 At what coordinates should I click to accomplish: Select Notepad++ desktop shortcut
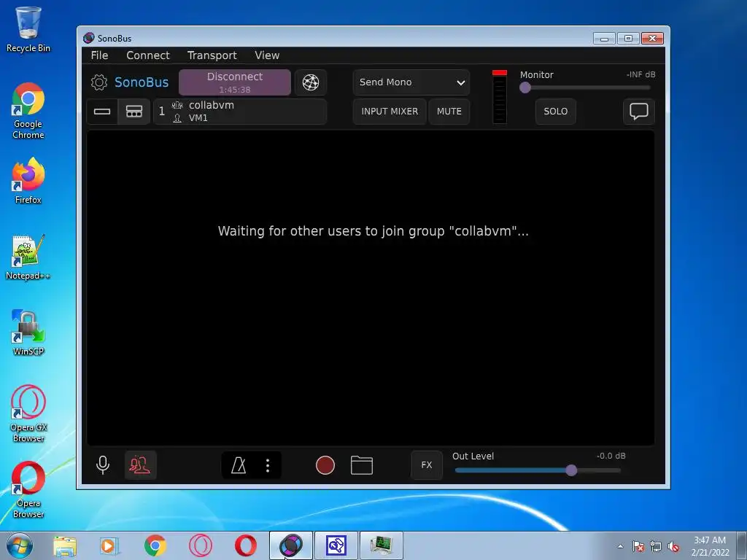(28, 257)
